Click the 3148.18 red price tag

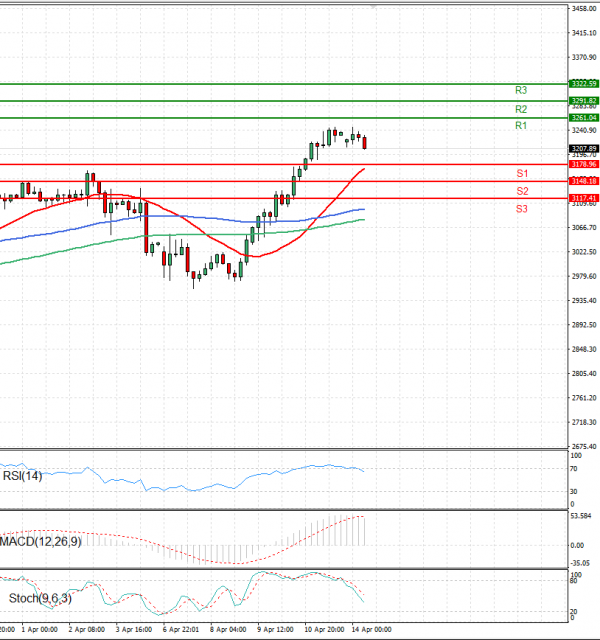tap(583, 181)
